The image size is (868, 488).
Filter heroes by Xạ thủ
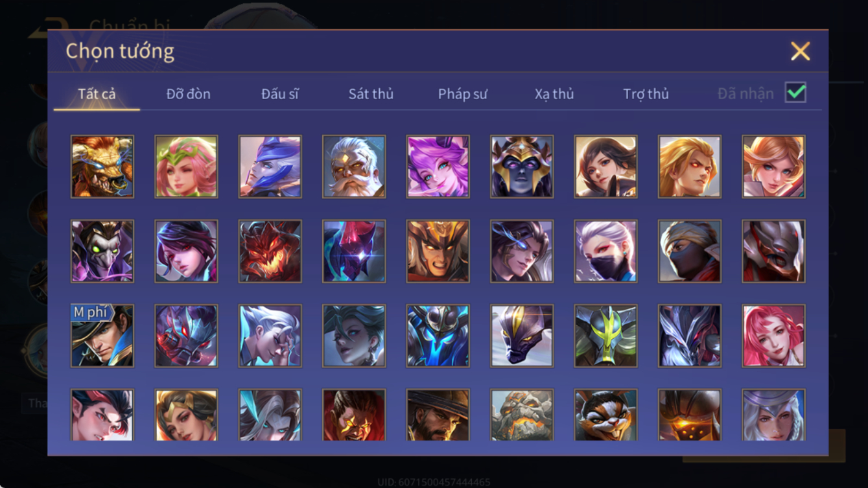(554, 94)
